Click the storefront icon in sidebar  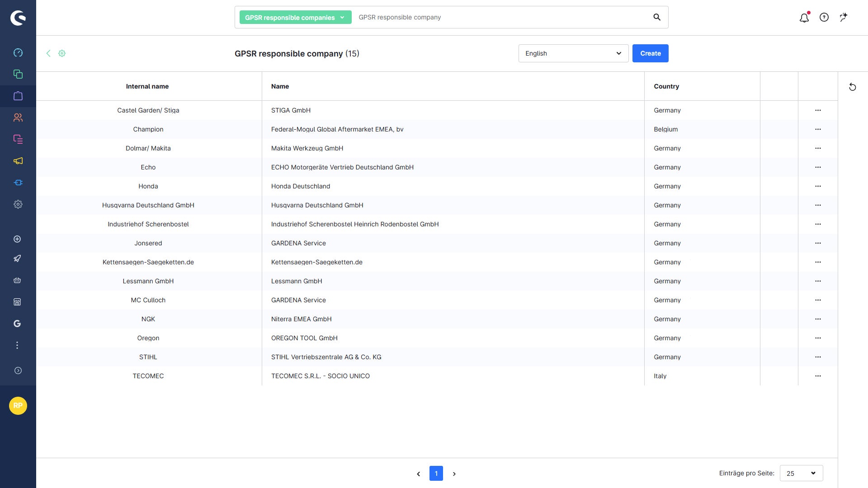[17, 302]
